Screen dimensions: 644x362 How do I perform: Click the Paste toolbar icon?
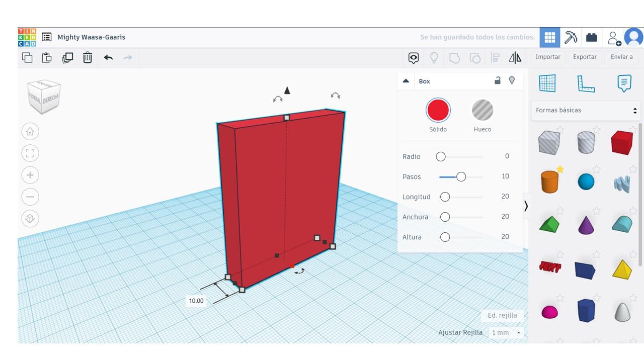tap(47, 57)
